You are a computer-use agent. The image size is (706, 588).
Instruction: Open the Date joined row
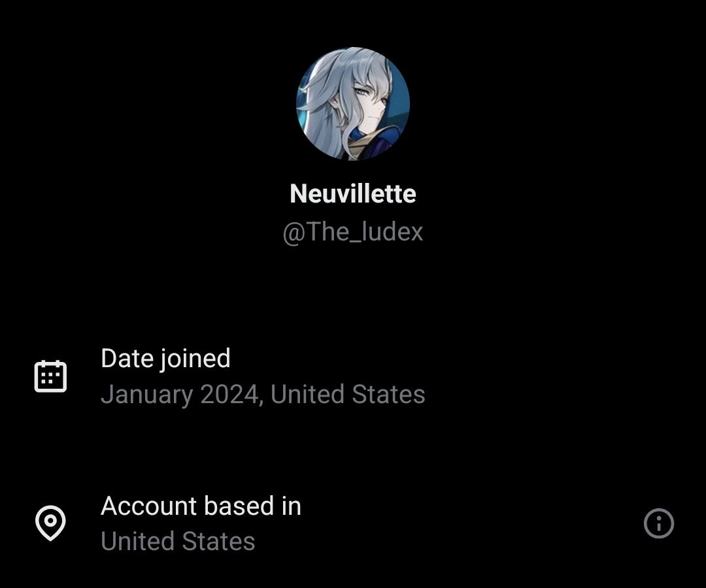pyautogui.click(x=353, y=376)
